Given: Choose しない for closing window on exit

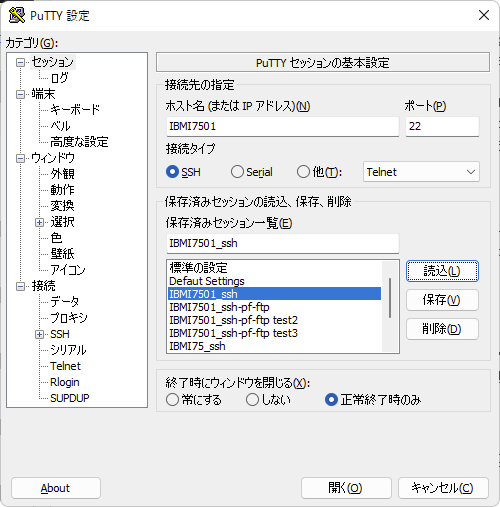Looking at the screenshot, I should (x=252, y=399).
